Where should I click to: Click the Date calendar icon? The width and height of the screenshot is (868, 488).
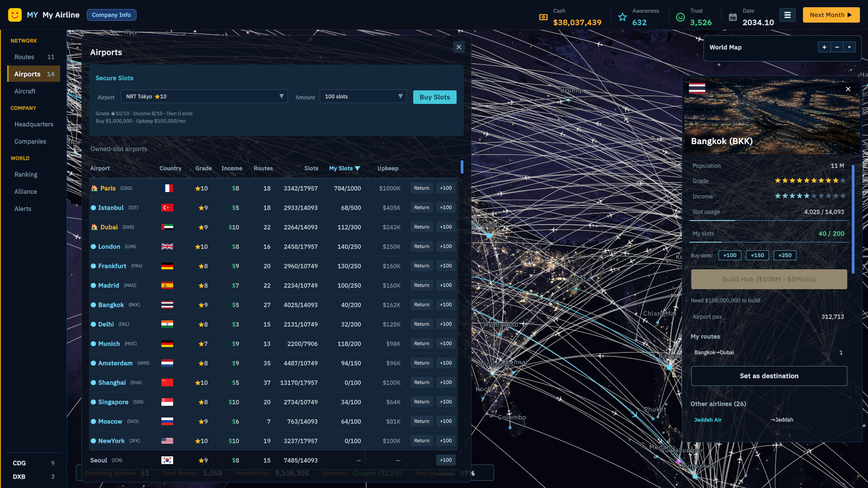(x=733, y=17)
